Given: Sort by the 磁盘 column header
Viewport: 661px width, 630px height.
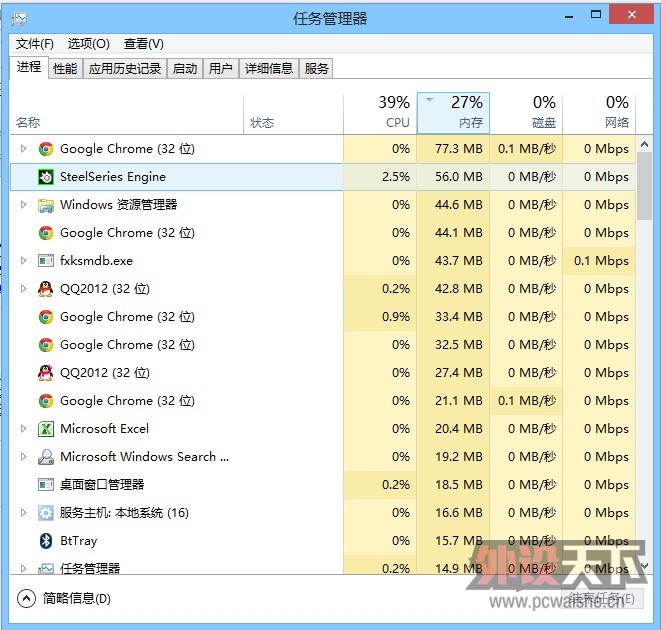Looking at the screenshot, I should tap(526, 114).
